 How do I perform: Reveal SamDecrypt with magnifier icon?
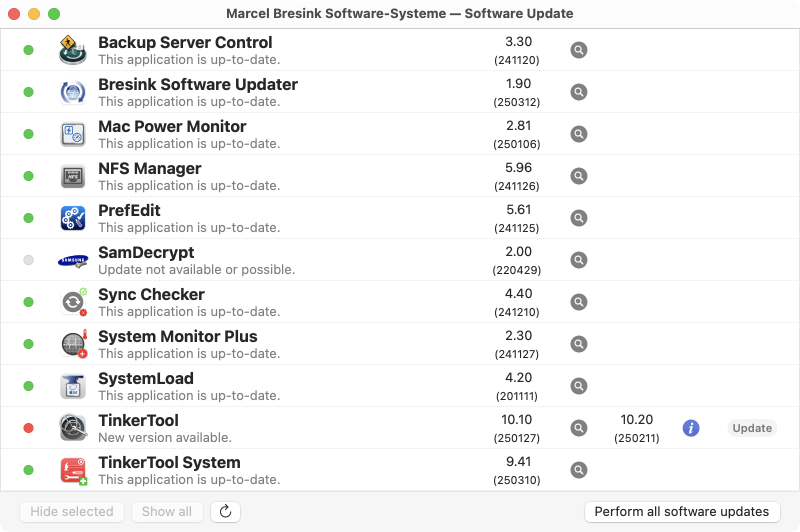coord(579,260)
